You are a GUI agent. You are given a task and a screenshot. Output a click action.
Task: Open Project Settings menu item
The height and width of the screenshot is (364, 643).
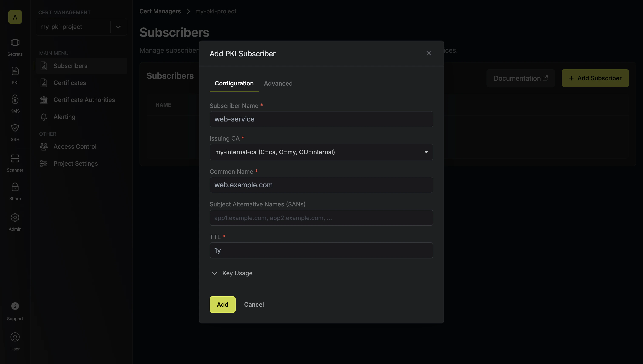[81, 164]
